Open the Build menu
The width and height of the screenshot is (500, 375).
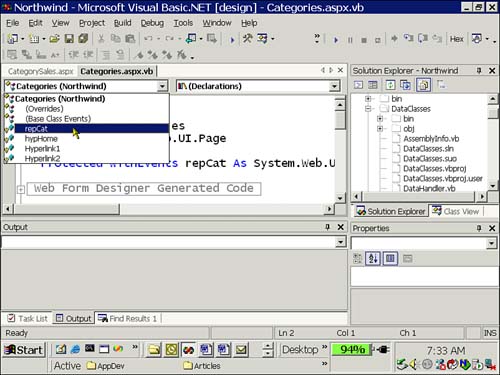click(x=123, y=23)
